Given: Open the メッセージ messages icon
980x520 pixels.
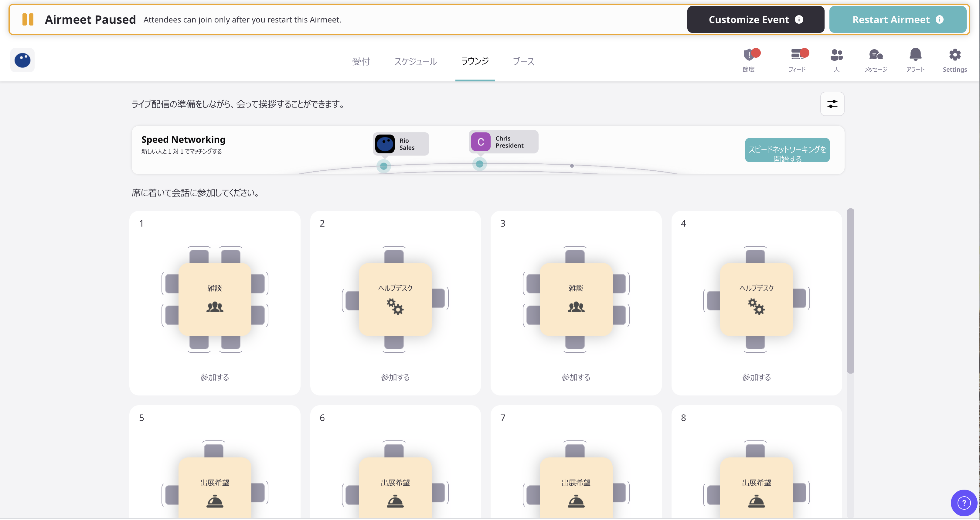Looking at the screenshot, I should [x=876, y=56].
